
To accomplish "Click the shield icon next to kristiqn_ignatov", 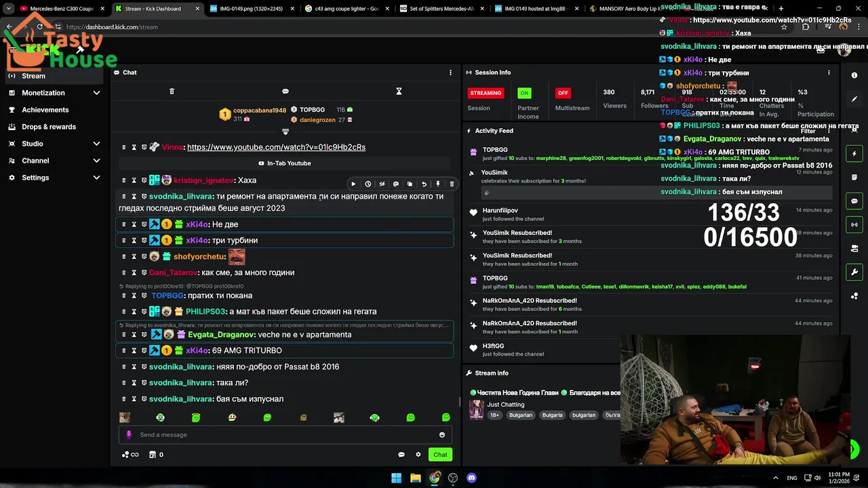I will pos(144,180).
